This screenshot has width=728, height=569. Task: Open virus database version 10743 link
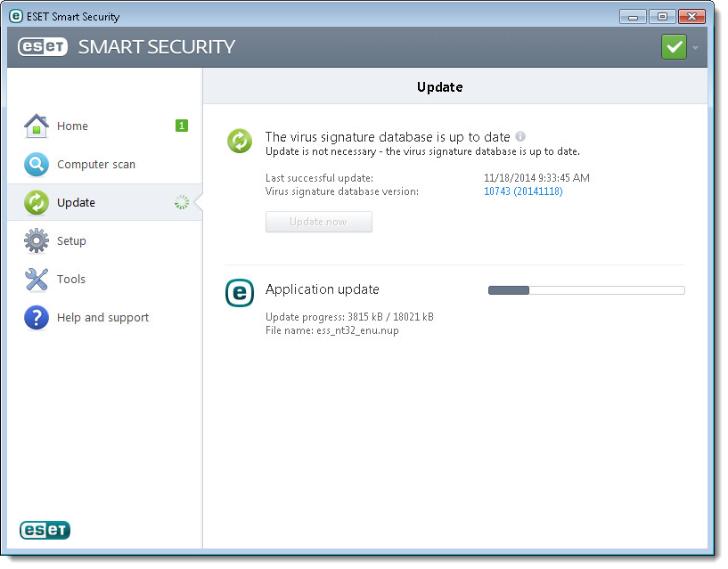coord(523,191)
